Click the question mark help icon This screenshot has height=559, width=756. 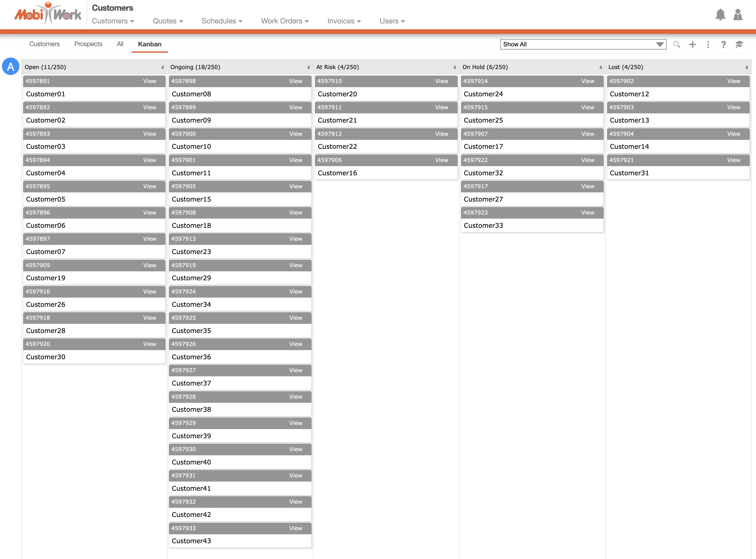pyautogui.click(x=723, y=44)
